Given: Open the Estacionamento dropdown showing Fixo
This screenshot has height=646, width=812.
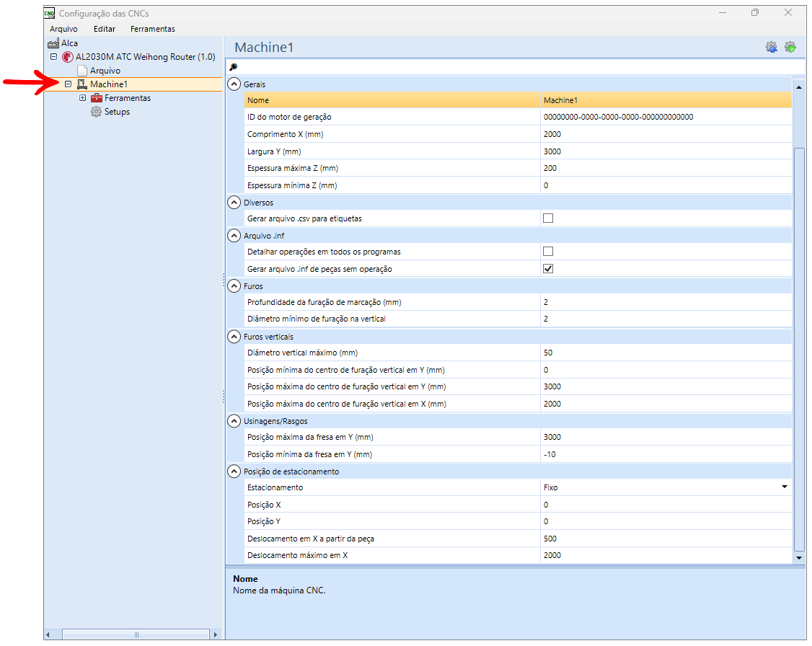Looking at the screenshot, I should (x=784, y=487).
